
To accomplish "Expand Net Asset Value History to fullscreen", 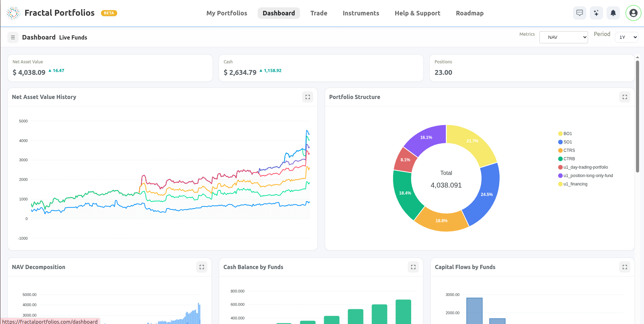I will (308, 97).
